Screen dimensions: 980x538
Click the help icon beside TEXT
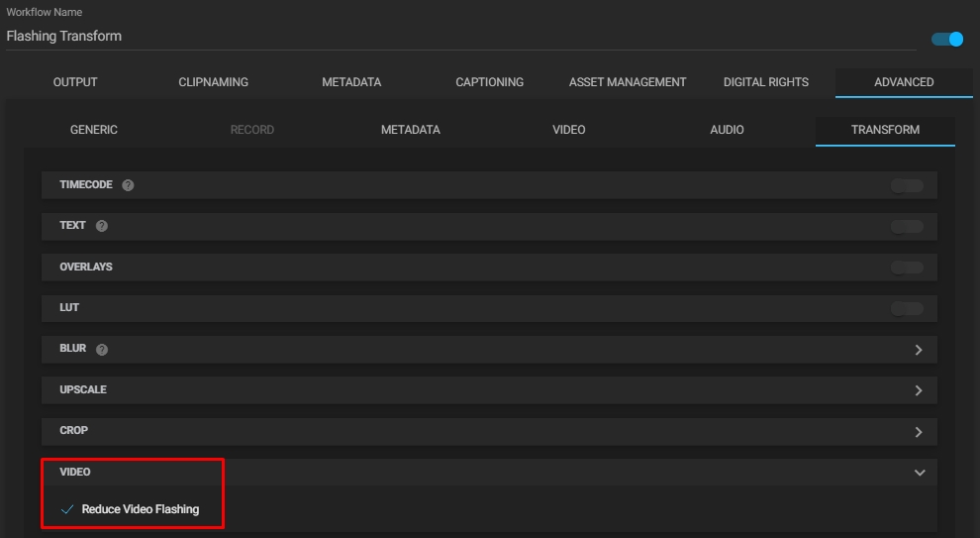point(101,226)
